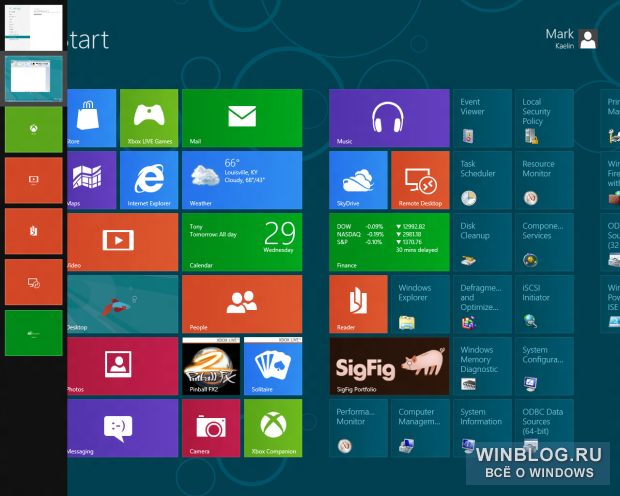
Task: Open SigFig Portfolio tile
Action: click(389, 366)
